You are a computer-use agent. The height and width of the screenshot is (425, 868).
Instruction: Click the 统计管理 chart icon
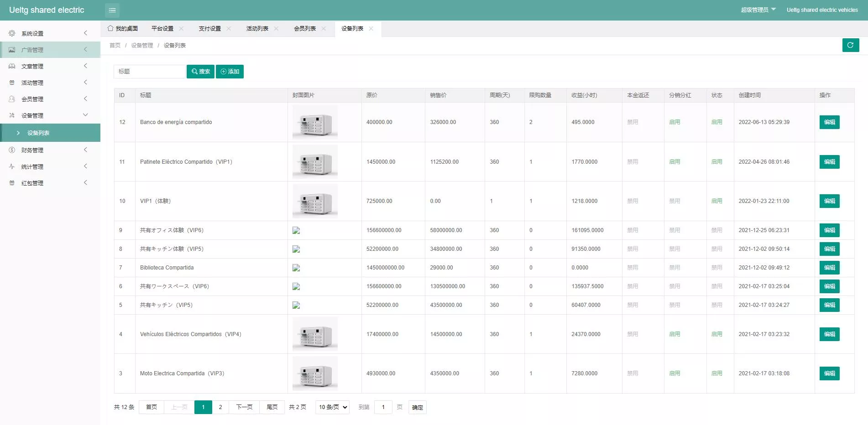coord(12,166)
